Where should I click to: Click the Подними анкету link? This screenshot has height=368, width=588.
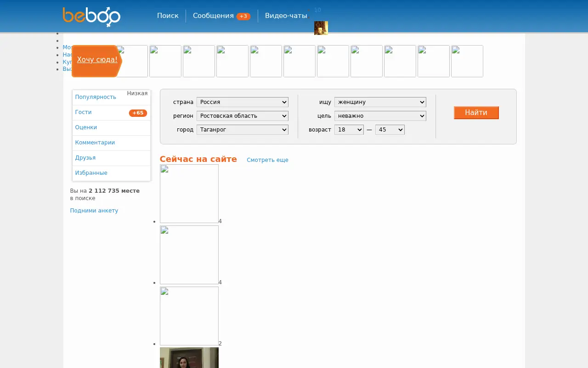pos(94,211)
